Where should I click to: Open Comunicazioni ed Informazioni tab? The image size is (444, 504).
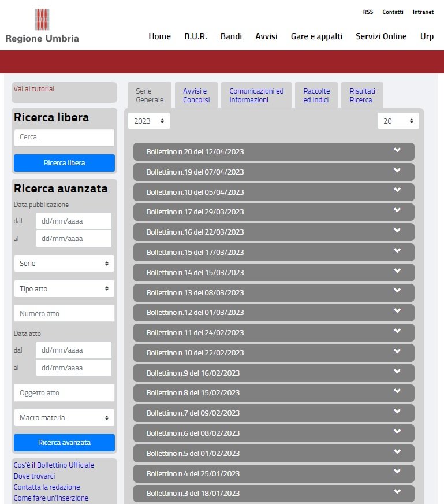(256, 95)
